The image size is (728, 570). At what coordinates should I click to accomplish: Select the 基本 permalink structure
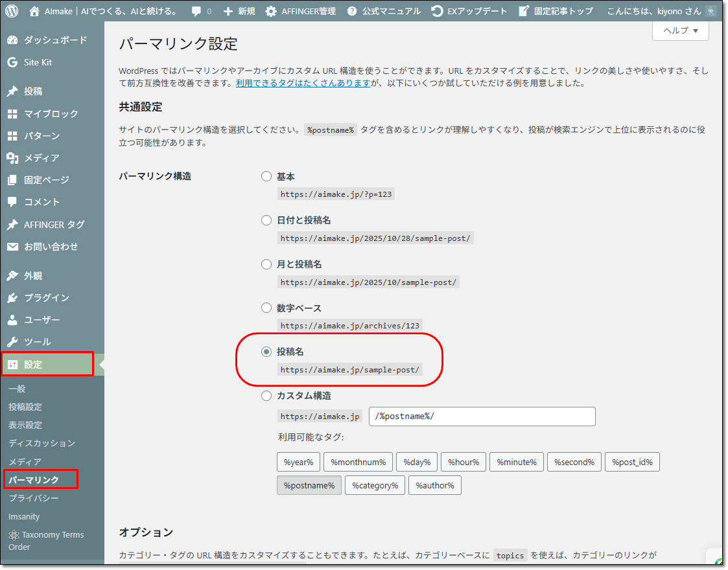(266, 176)
